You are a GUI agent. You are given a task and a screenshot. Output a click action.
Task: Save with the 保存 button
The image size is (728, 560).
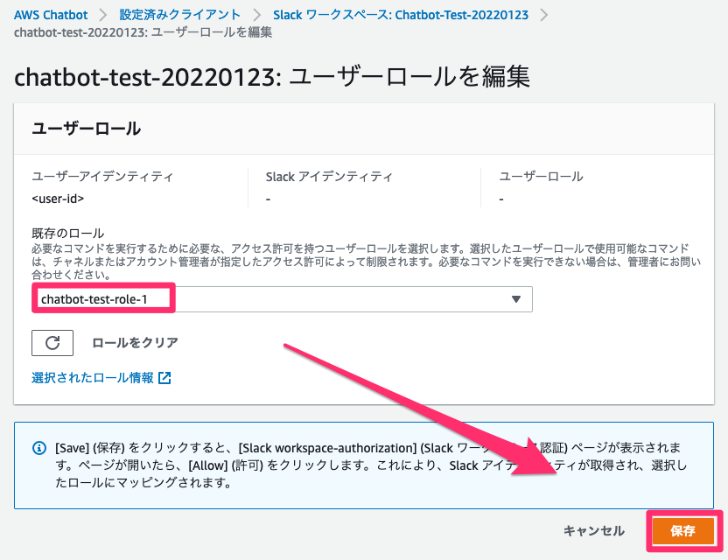click(682, 531)
